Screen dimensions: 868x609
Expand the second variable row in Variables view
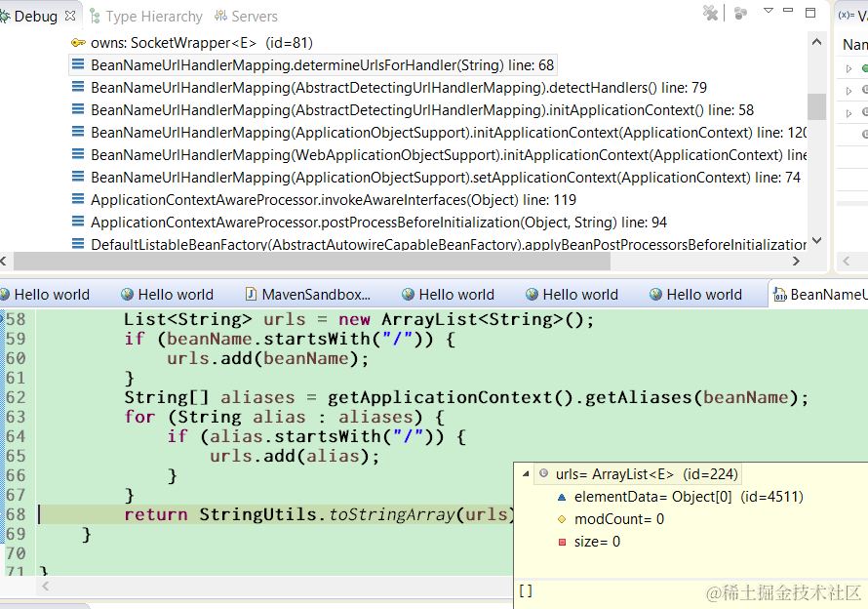pos(848,91)
